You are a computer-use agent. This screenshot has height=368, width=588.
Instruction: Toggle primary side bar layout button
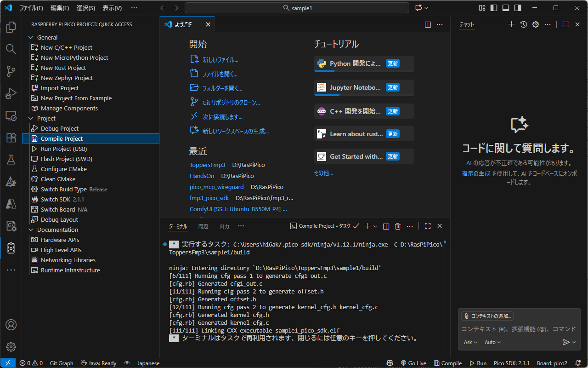point(494,8)
